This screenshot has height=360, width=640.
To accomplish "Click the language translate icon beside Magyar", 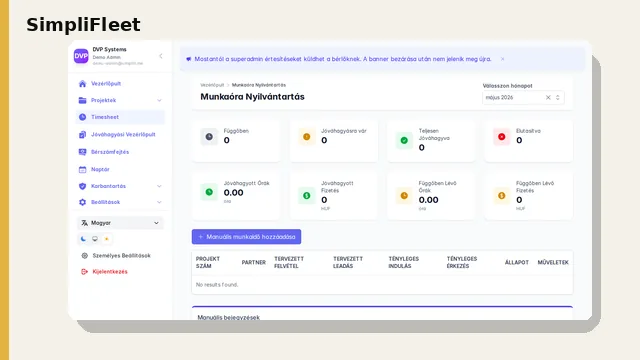I will coord(84,223).
